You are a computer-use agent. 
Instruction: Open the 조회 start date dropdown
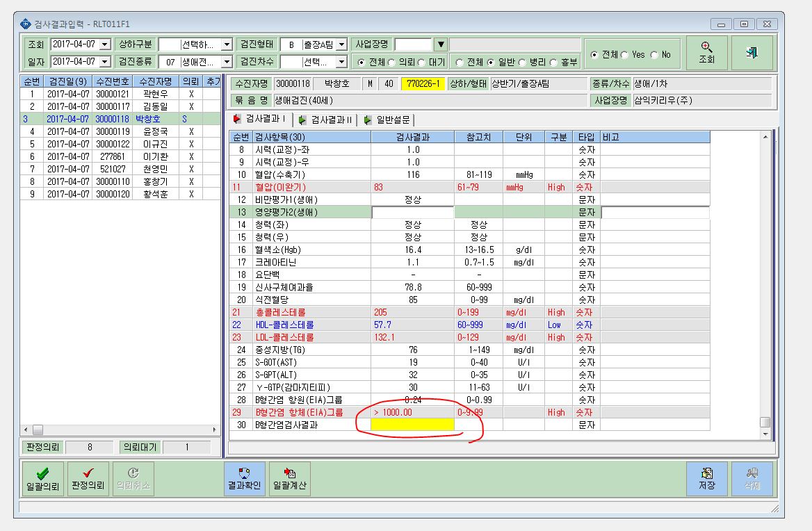point(104,44)
